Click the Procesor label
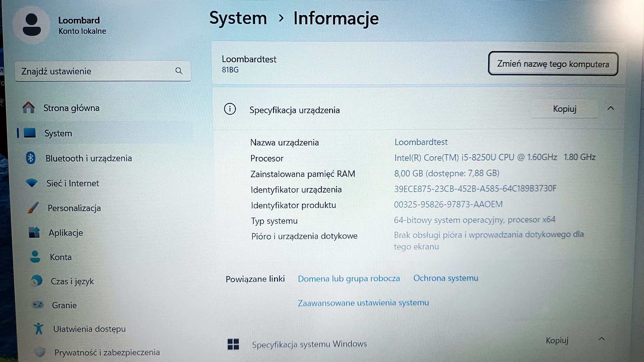 (x=267, y=158)
